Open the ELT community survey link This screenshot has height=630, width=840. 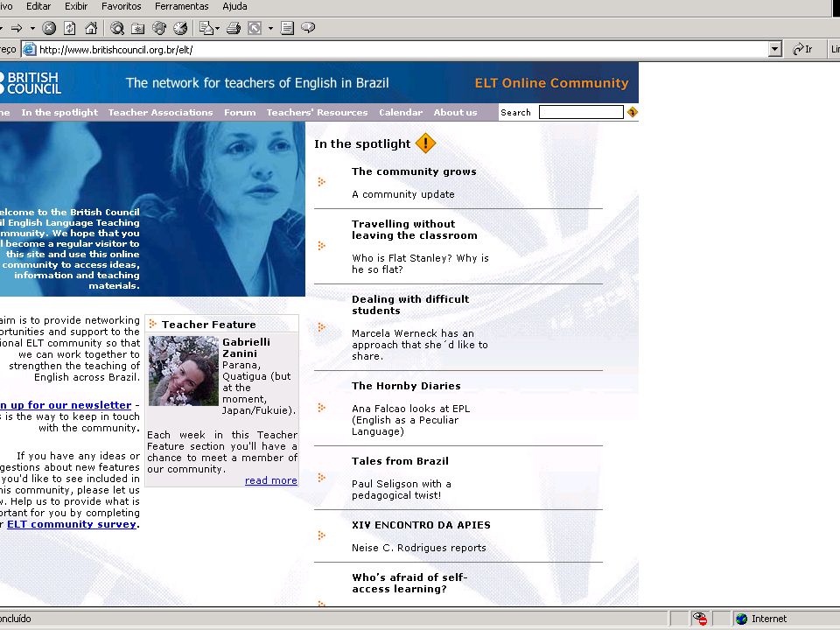pos(72,524)
